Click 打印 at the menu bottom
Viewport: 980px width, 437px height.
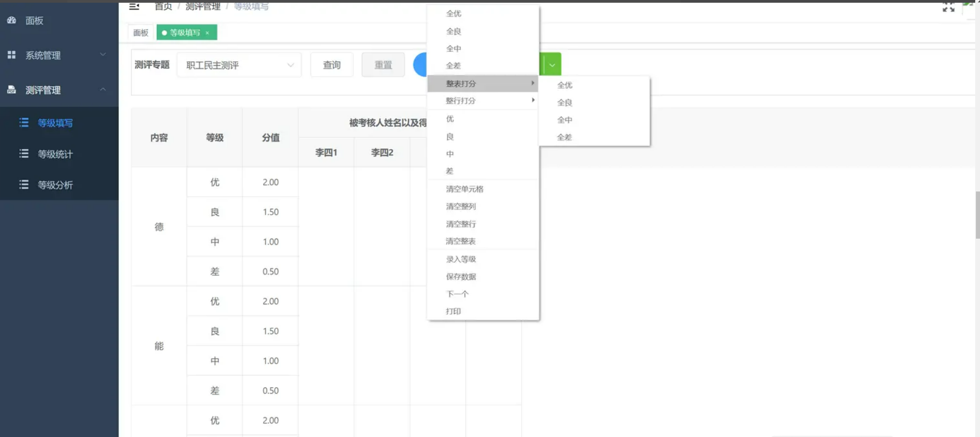coord(453,311)
